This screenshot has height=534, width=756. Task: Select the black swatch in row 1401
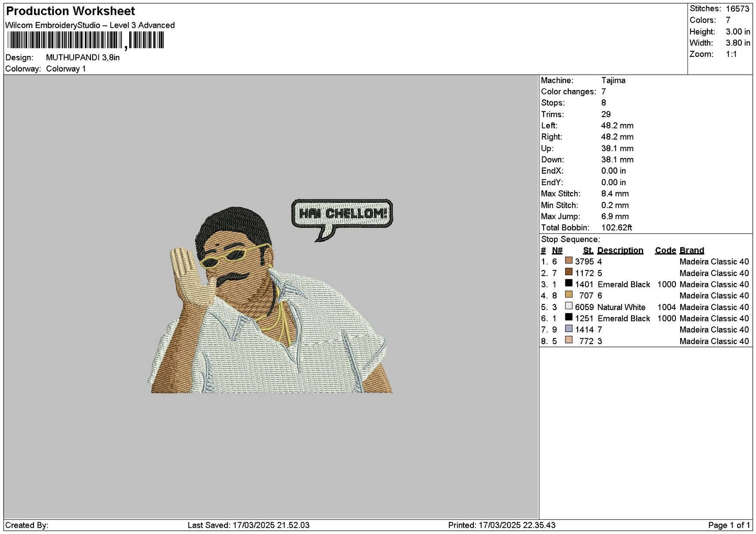(x=569, y=283)
